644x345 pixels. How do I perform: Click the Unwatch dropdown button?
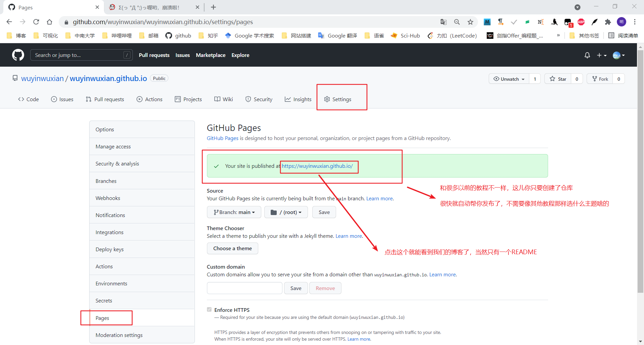[509, 79]
